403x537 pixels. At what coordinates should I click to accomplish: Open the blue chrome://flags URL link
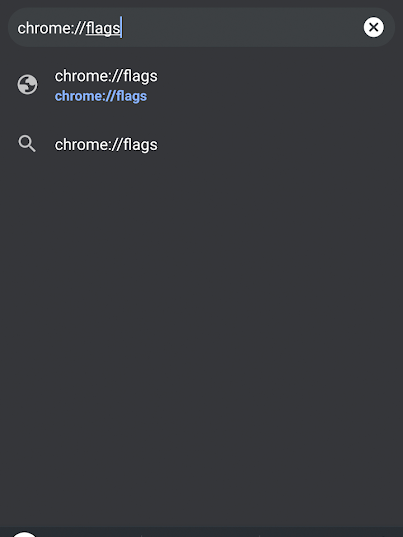[x=101, y=96]
